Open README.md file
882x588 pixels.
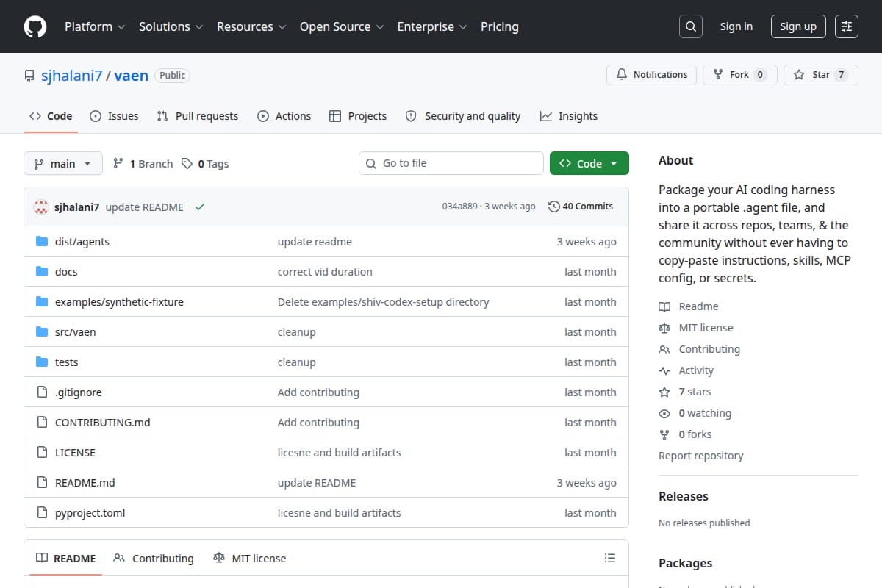point(85,483)
